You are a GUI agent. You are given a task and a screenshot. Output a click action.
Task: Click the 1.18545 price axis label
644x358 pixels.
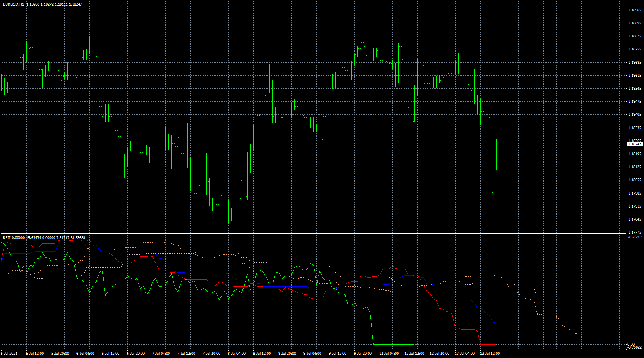click(x=635, y=89)
